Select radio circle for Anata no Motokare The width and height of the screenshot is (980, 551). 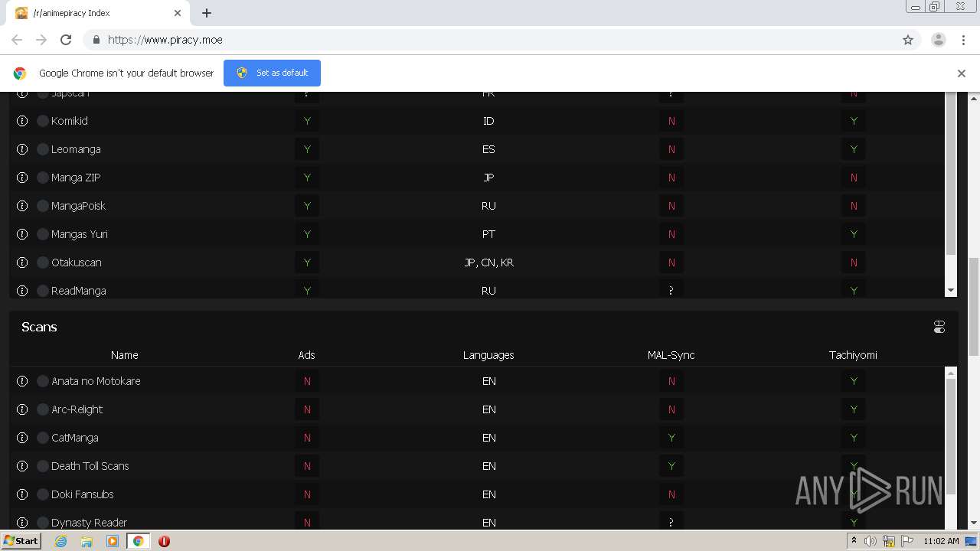click(43, 381)
